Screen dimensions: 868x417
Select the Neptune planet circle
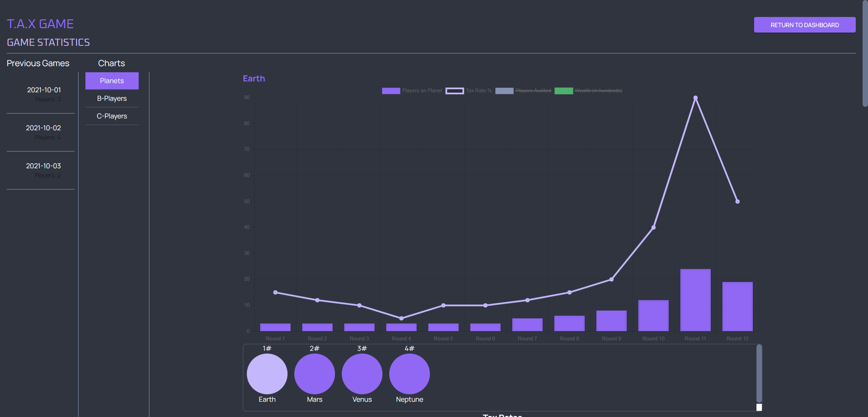coord(409,374)
